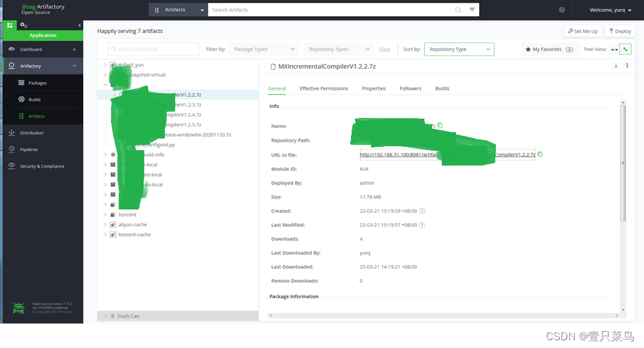Screen dimensions: 644x348
Task: Open the Application module grid icon
Action: [x=10, y=25]
